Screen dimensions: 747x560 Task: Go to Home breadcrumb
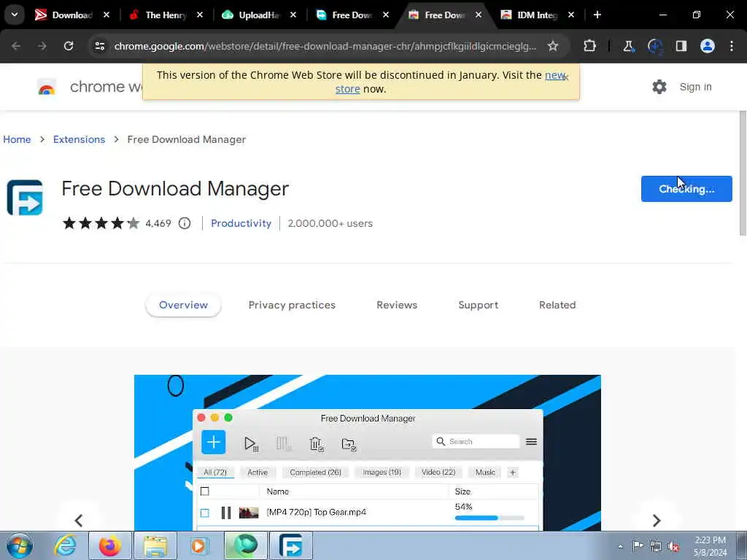tap(18, 139)
